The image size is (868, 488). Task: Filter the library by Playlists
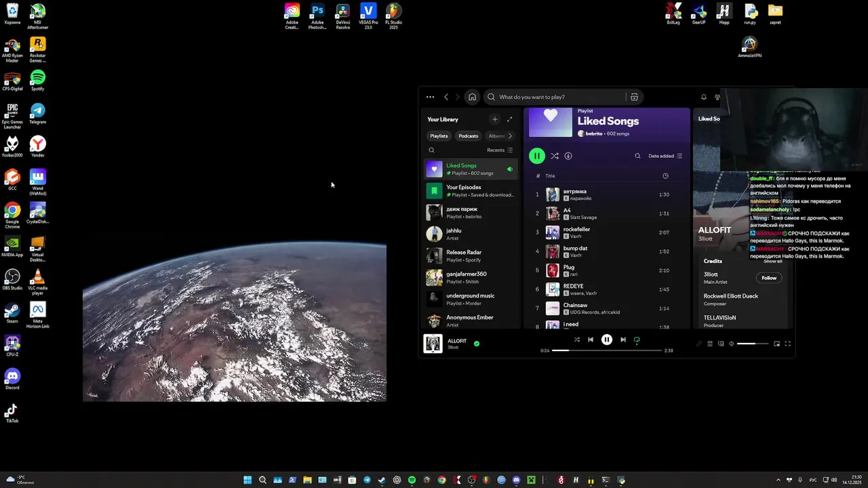coord(439,136)
